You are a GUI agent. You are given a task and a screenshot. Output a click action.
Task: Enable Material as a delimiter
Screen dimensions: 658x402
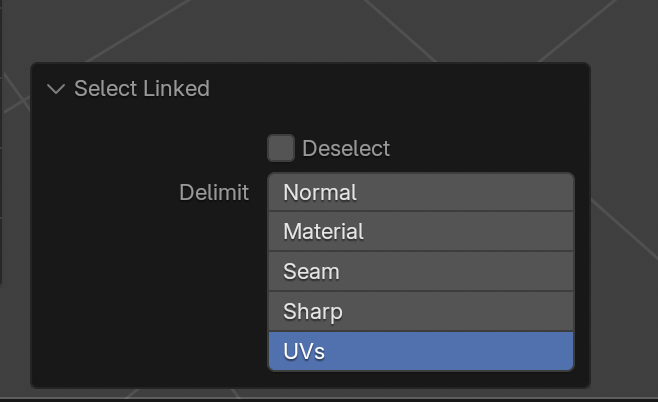point(421,232)
